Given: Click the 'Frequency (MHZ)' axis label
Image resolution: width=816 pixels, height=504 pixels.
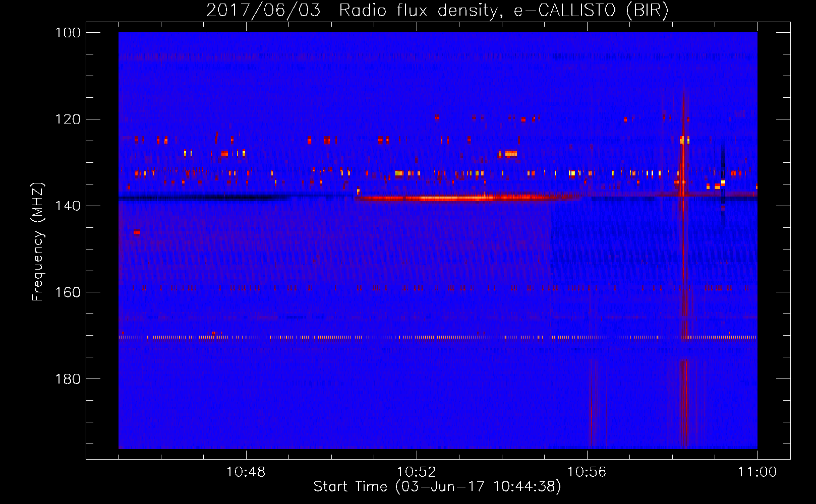Looking at the screenshot, I should point(38,242).
